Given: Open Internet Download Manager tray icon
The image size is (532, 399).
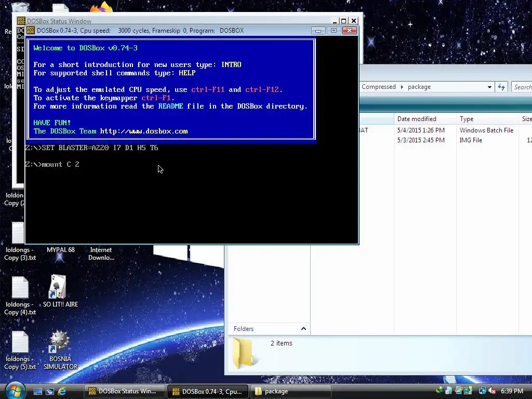Looking at the screenshot, I should 440,391.
